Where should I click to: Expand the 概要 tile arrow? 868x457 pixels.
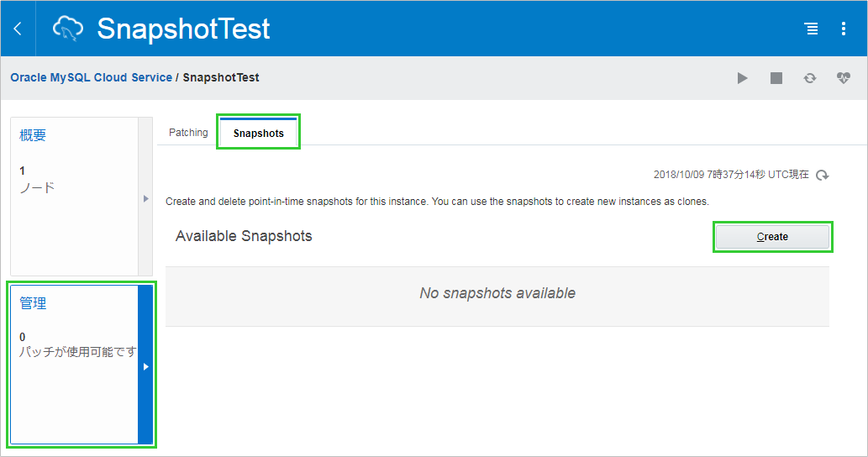coord(145,198)
